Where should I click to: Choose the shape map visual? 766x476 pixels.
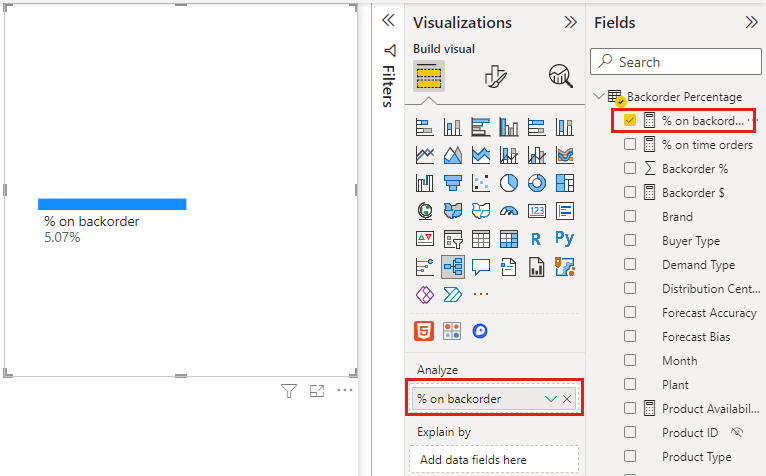[x=481, y=211]
